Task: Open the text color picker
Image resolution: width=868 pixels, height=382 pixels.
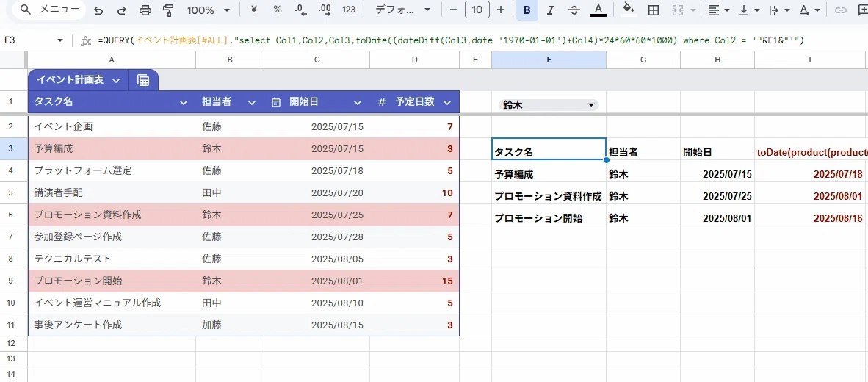Action: pos(598,10)
